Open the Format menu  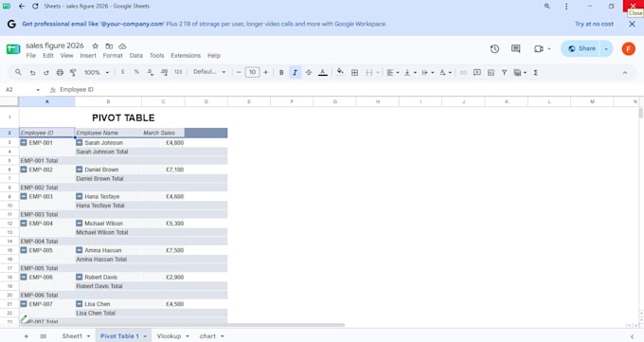(x=113, y=56)
